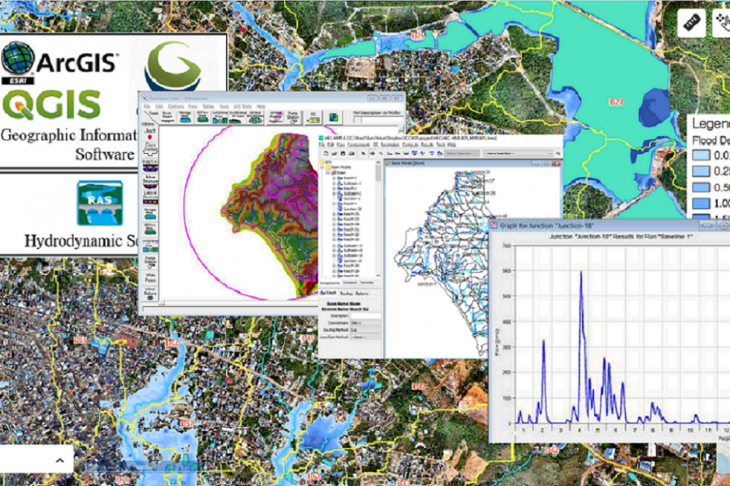Open the Components menu in HEC-HMS
The height and width of the screenshot is (486, 730).
358,145
